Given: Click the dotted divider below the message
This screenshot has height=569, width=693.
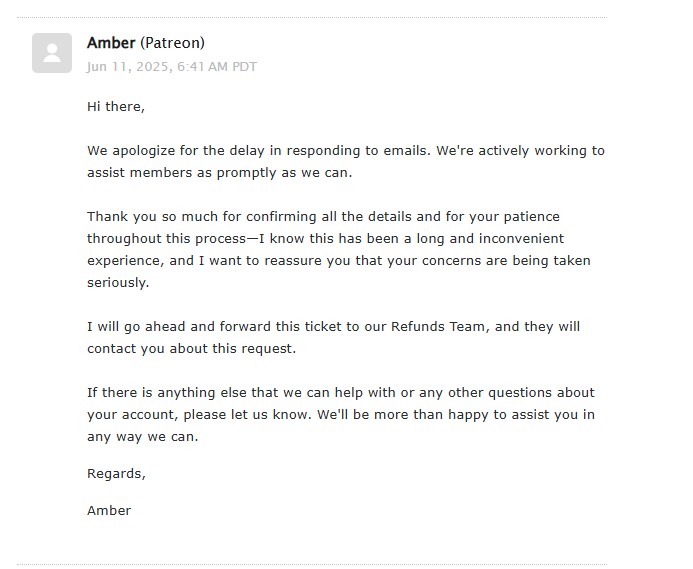Looking at the screenshot, I should tap(312, 565).
